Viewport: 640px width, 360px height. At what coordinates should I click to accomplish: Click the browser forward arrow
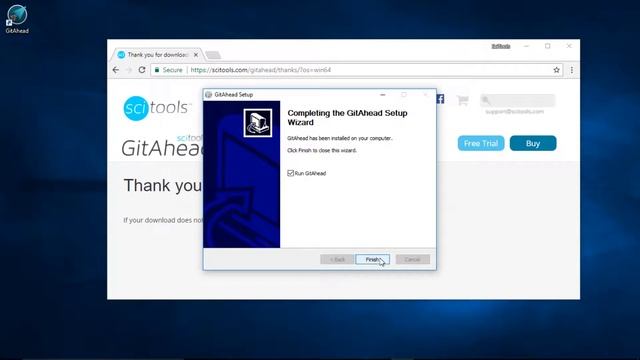click(129, 70)
